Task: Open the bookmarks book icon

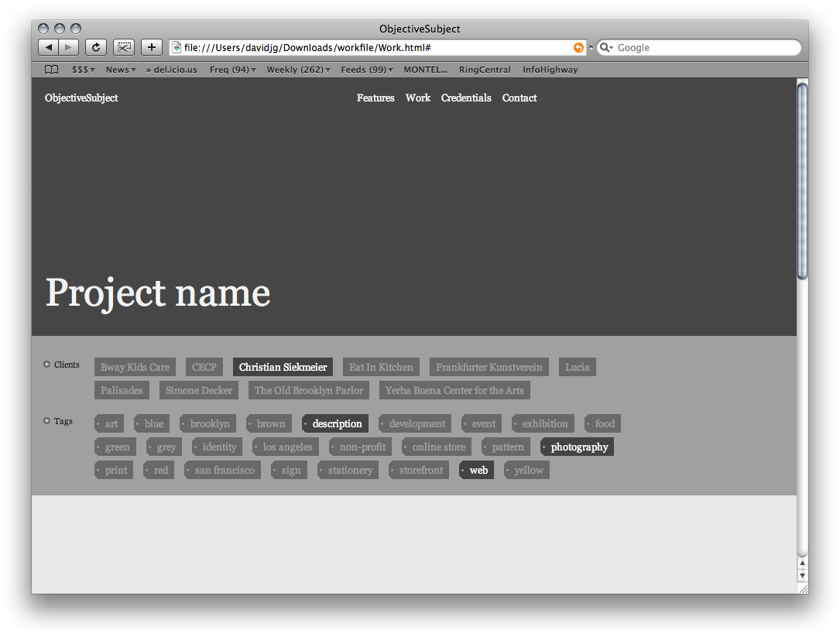Action: click(x=51, y=70)
